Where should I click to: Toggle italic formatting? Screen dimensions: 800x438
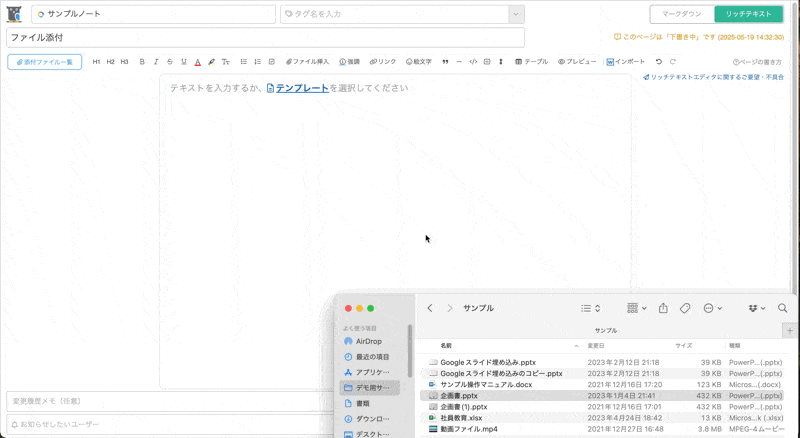click(156, 62)
